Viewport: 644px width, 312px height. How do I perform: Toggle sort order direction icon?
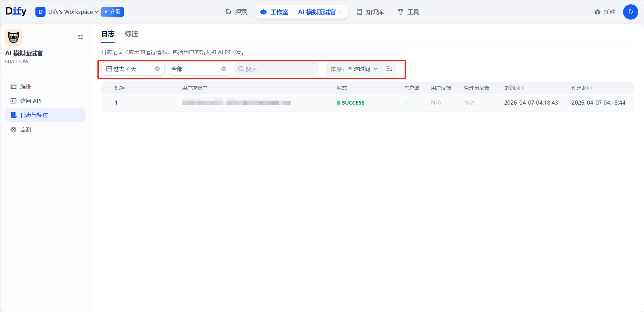(x=389, y=69)
